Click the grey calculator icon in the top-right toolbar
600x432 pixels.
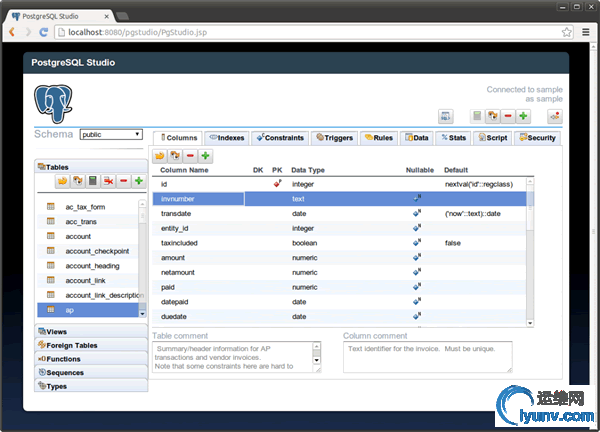click(x=477, y=116)
